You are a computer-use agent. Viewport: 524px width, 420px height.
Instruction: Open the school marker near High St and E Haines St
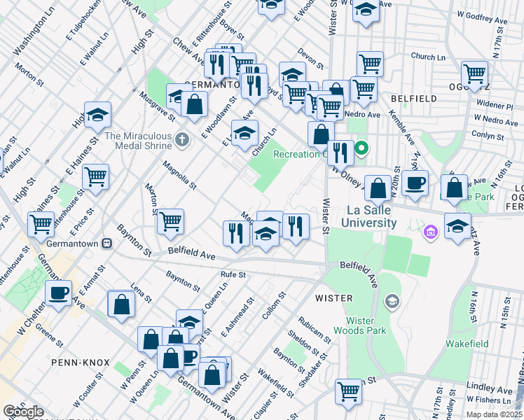tap(97, 114)
